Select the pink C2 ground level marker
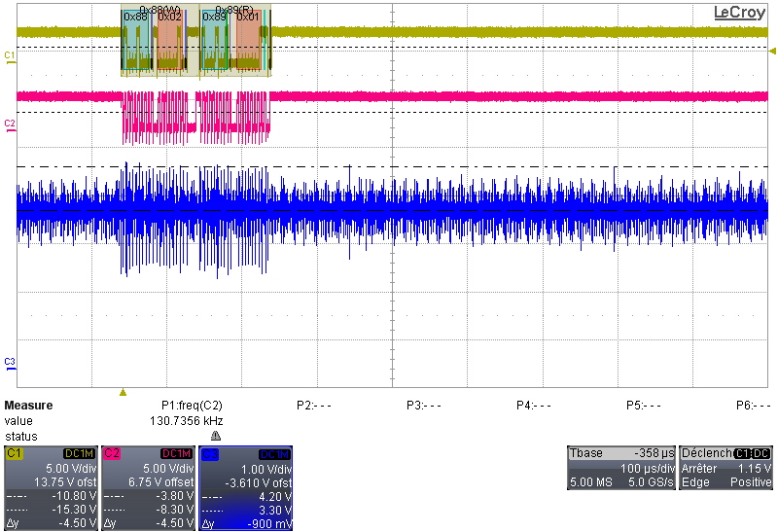Viewport: 778px width, 532px height. click(x=10, y=124)
